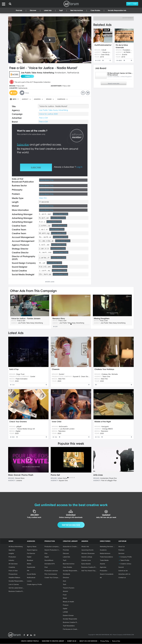Open the ACT Responsible red badge icon
Screen dimensions: 142x644
tap(11, 82)
